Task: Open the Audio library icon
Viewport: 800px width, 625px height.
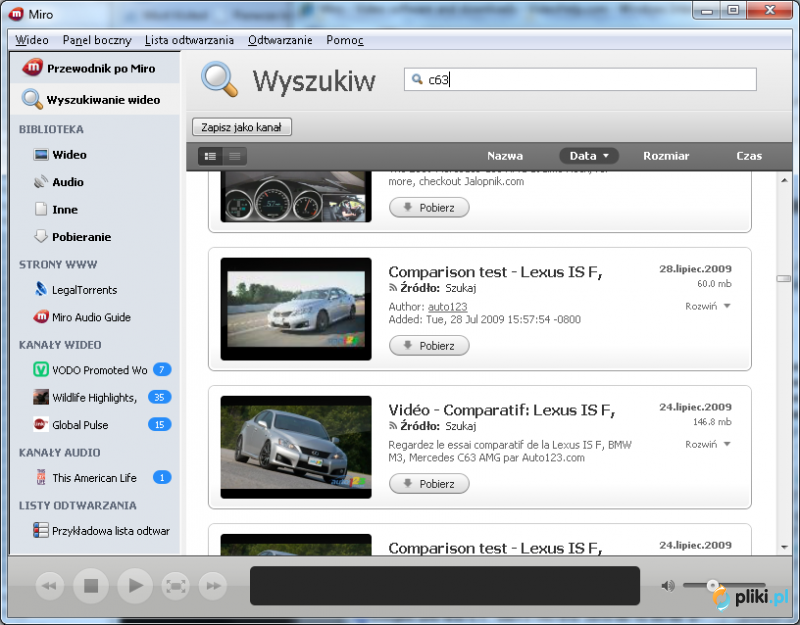Action: tap(41, 182)
